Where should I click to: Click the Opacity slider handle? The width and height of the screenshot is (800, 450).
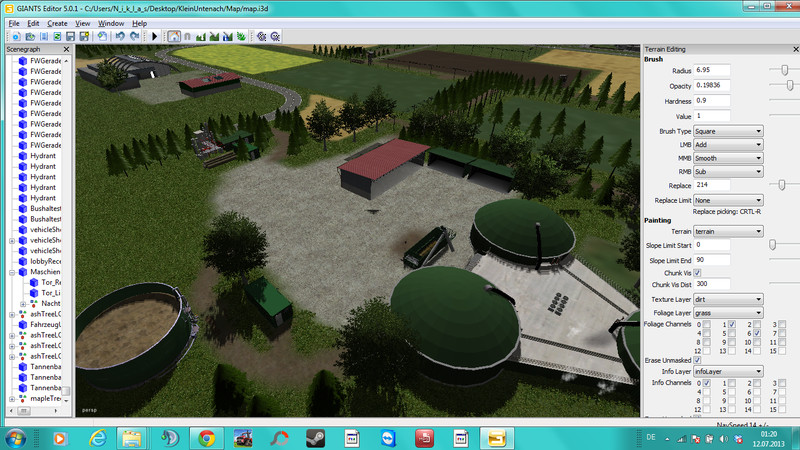[x=790, y=85]
